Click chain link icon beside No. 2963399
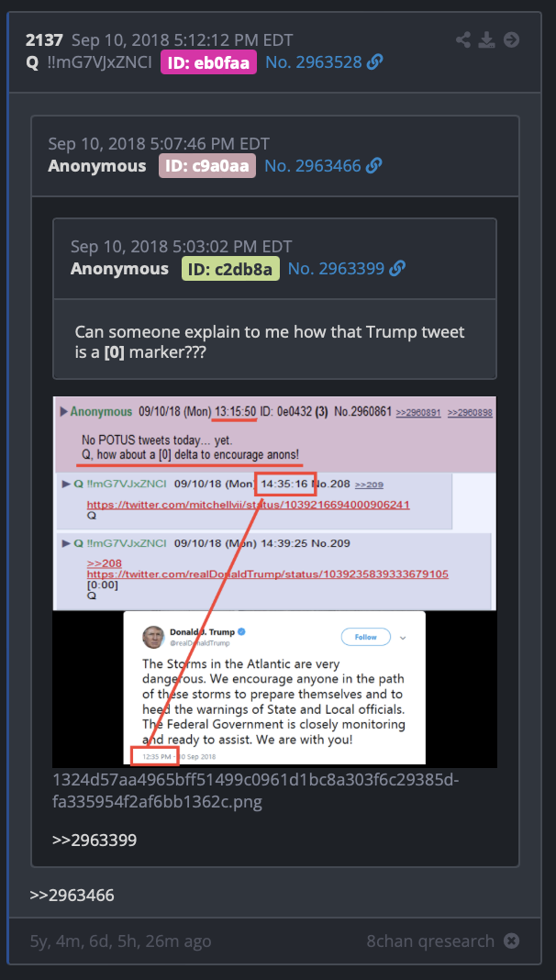The width and height of the screenshot is (556, 980). pyautogui.click(x=396, y=269)
